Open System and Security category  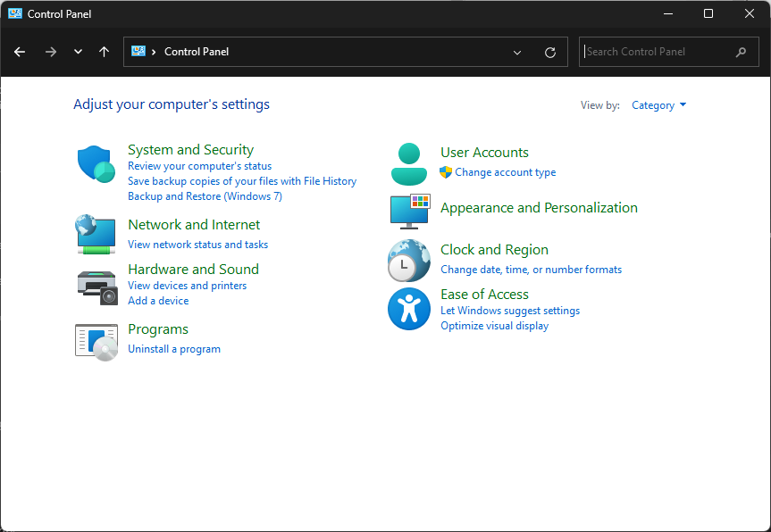[191, 149]
